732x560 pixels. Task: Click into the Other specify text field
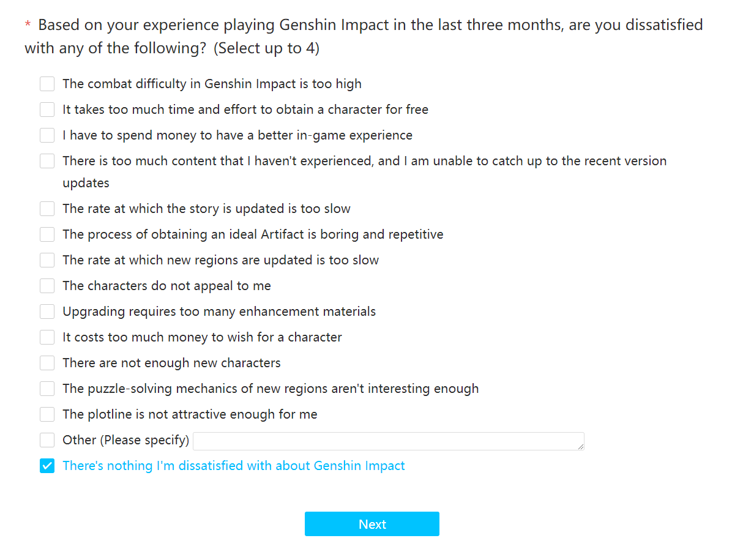tap(387, 441)
